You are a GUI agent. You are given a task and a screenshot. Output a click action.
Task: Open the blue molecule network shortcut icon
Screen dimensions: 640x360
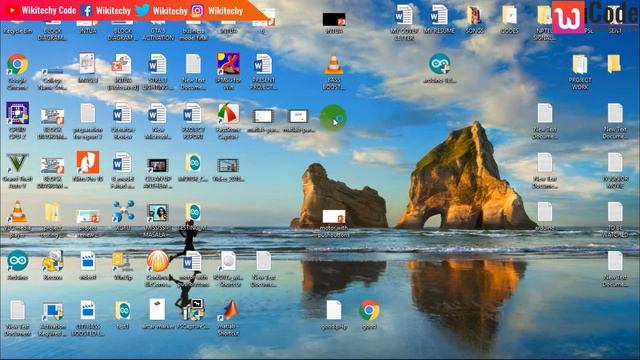point(123,211)
